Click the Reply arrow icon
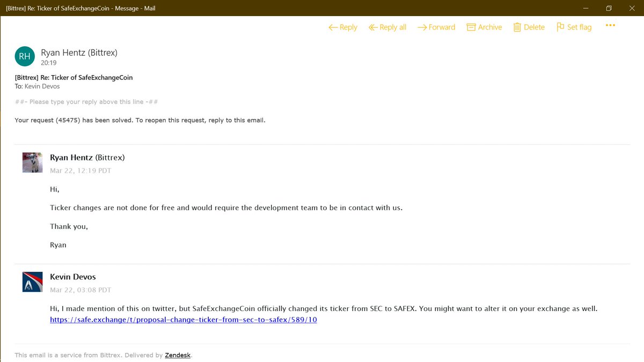The image size is (644, 362). point(333,27)
